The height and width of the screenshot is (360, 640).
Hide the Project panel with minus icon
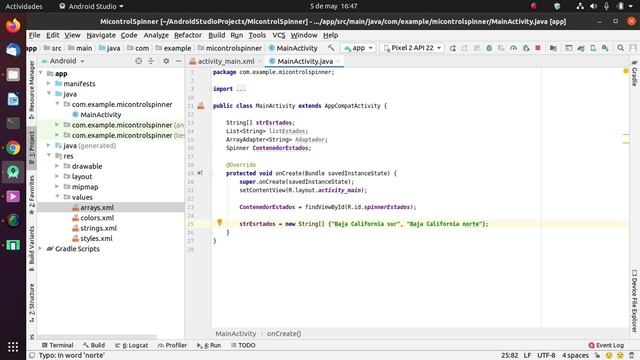coord(178,61)
